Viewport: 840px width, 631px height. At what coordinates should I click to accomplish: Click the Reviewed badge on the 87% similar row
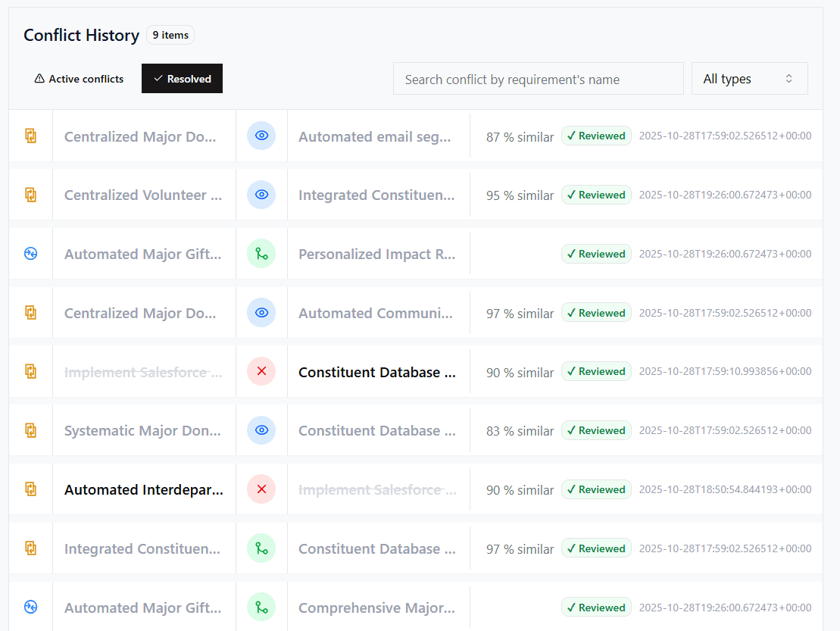coord(596,136)
